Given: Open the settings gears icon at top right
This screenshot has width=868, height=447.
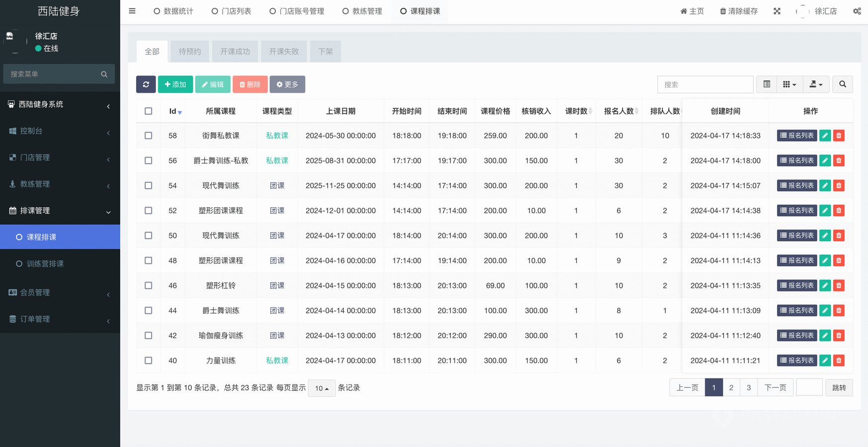Looking at the screenshot, I should [857, 11].
